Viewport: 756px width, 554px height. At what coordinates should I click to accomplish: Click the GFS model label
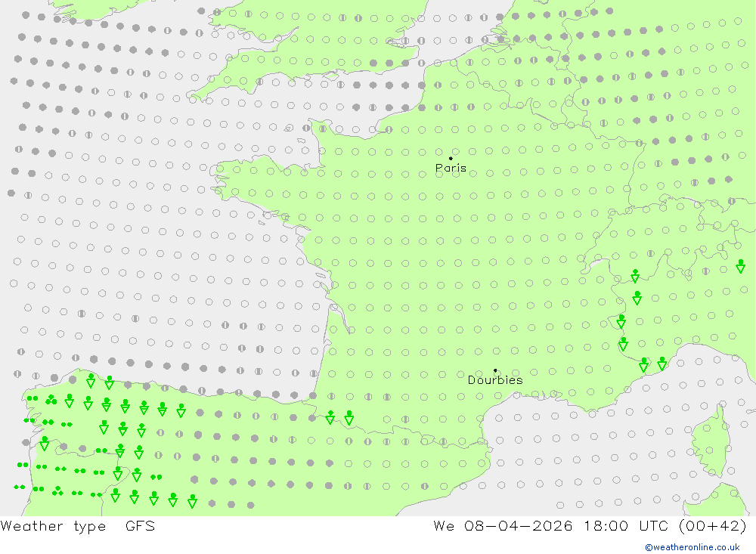point(140,525)
